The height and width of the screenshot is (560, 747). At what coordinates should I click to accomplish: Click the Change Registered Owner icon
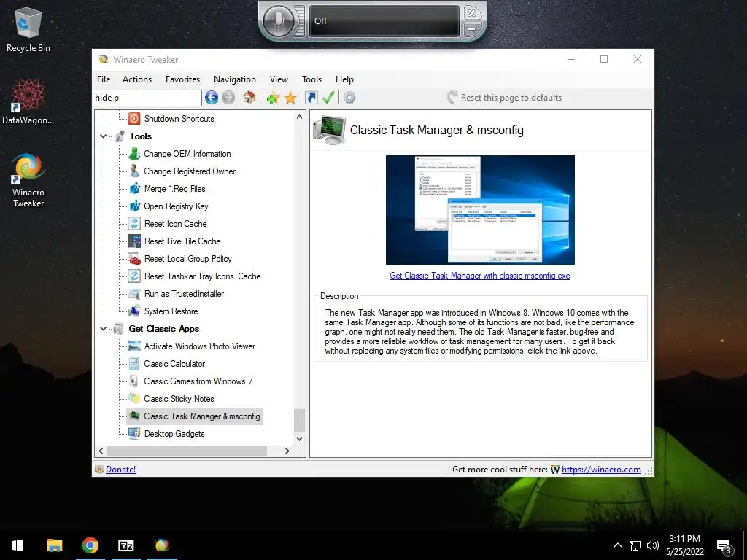[x=134, y=171]
